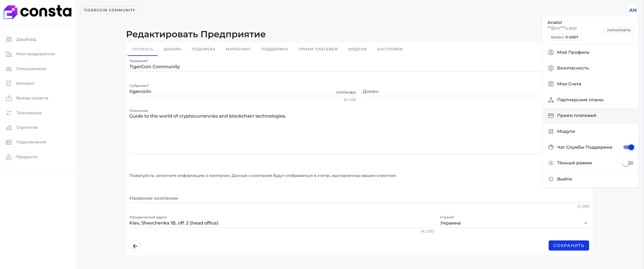Open Партнерские планы menu entry
644x269 pixels.
(590, 100)
